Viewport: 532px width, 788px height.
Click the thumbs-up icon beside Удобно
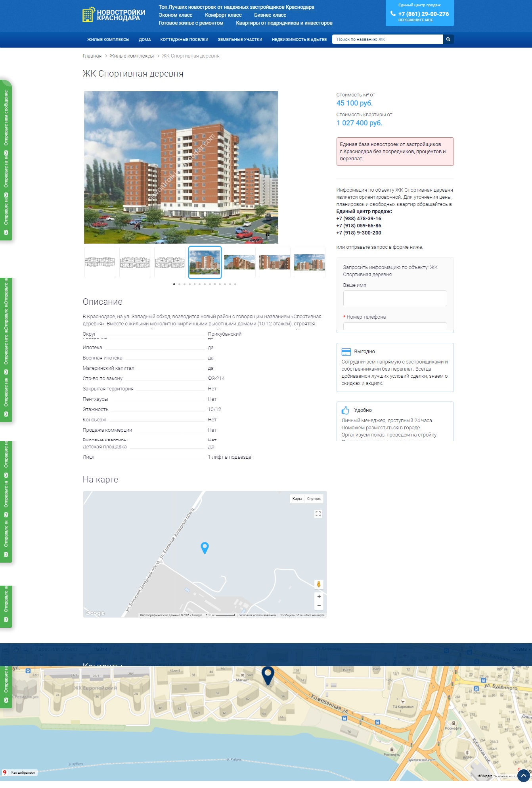[x=346, y=410]
